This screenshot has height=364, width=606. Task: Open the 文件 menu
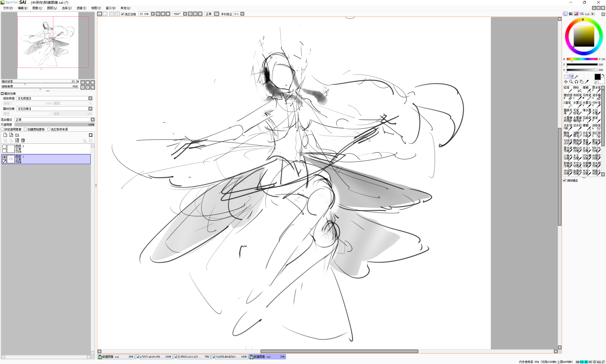click(x=8, y=8)
